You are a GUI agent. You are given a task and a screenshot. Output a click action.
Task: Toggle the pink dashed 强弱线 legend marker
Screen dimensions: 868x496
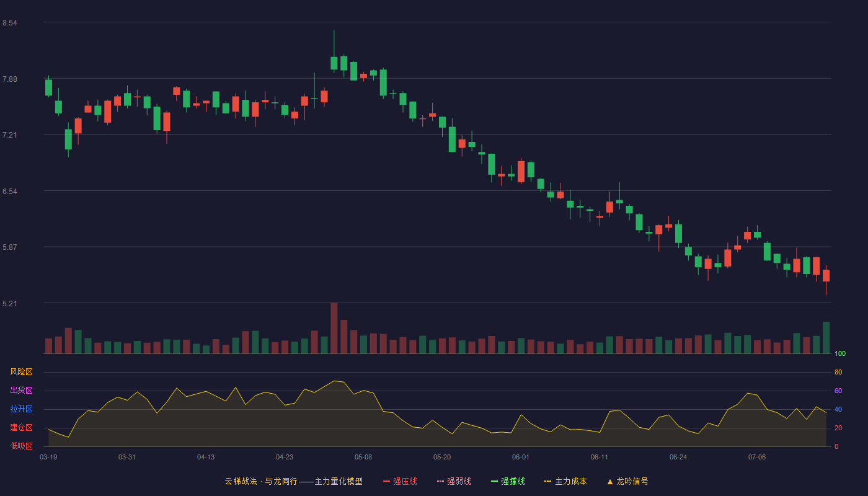click(x=440, y=481)
